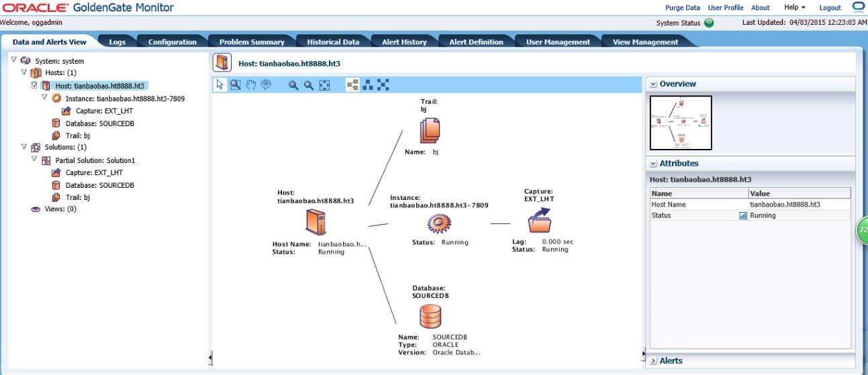Fit diagram to window

325,85
